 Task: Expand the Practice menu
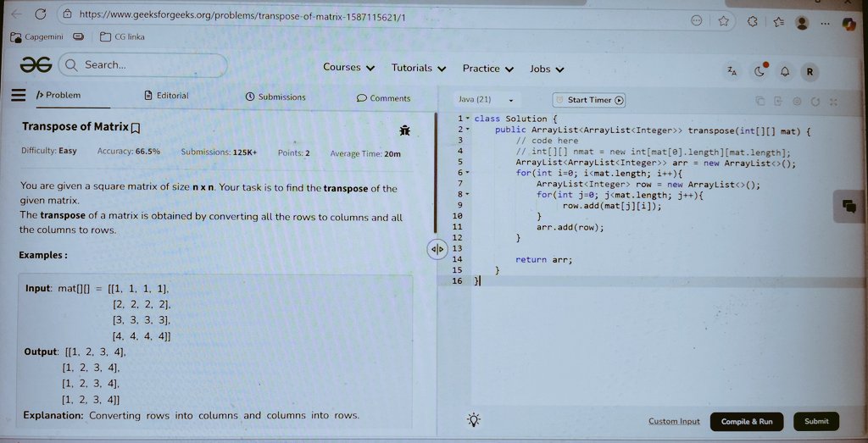pos(488,69)
